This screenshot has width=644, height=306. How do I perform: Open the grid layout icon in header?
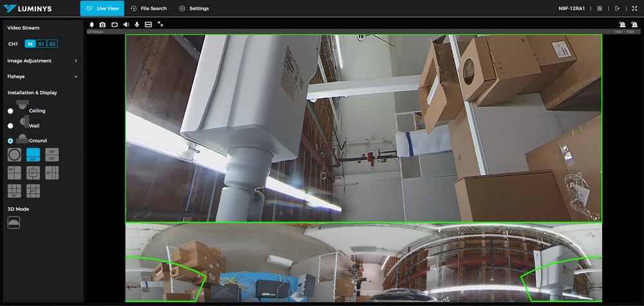[600, 8]
